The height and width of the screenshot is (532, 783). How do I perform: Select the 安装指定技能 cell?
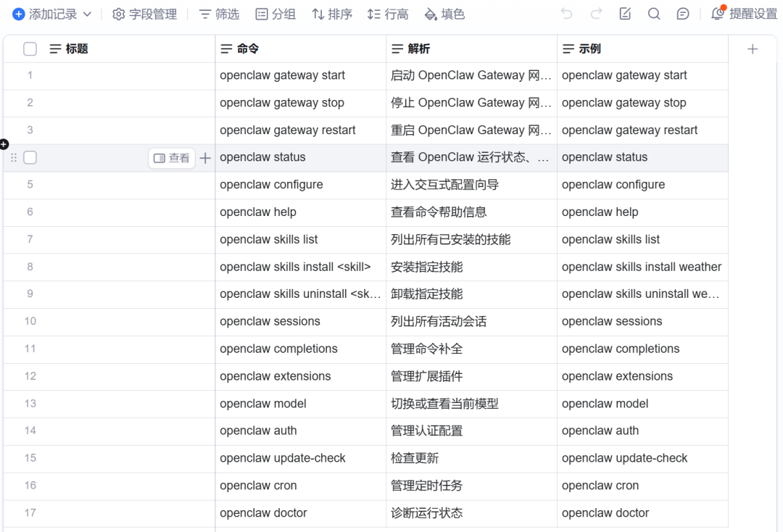[x=471, y=267]
